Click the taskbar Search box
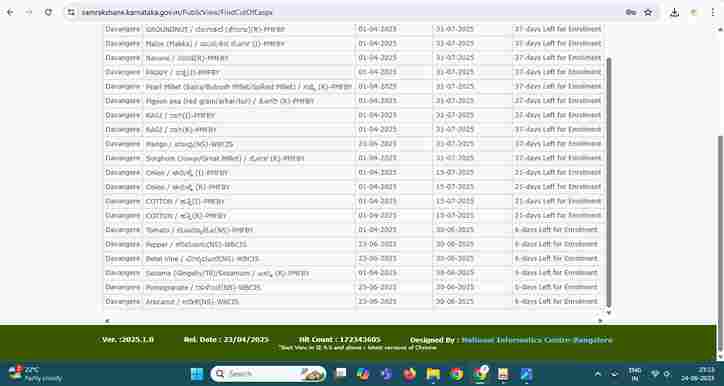 tap(268, 374)
